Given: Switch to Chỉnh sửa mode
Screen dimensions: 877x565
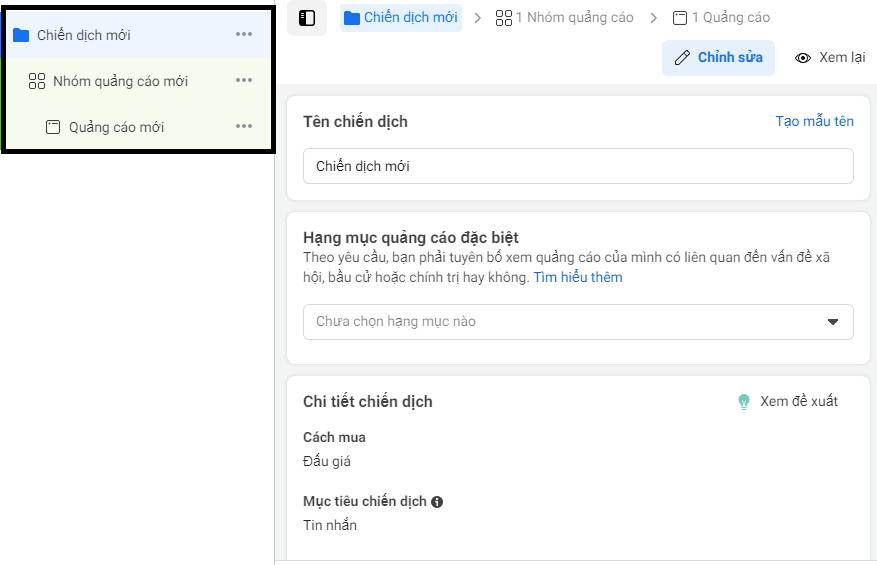Looking at the screenshot, I should point(718,58).
